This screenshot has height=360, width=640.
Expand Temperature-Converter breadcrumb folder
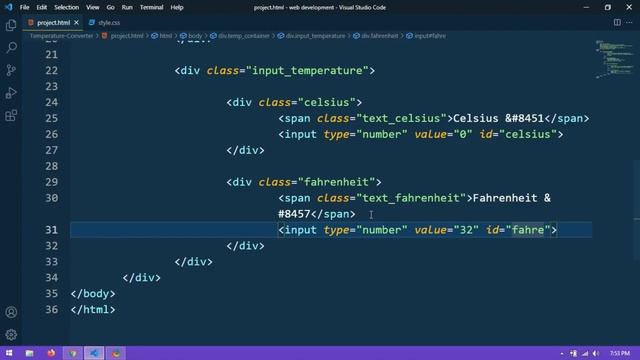(62, 36)
